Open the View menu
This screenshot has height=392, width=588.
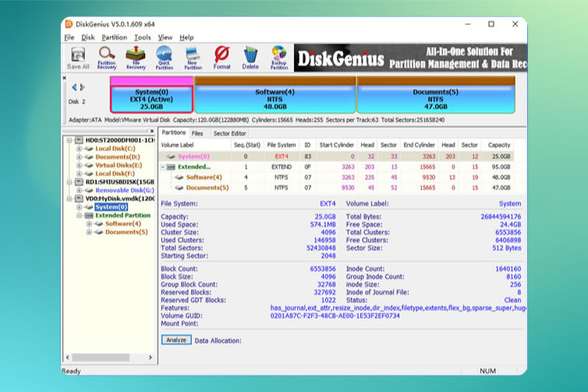pos(165,37)
